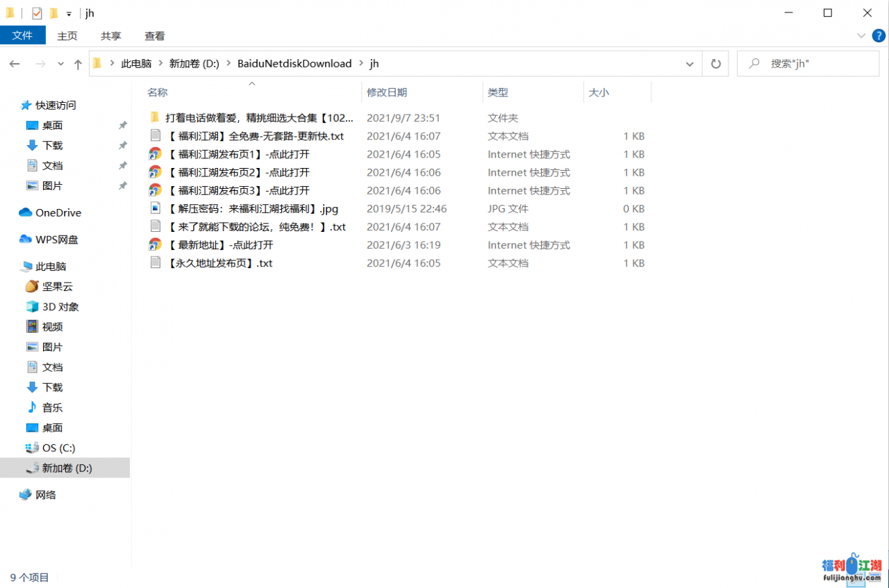Open OneDrive in the navigation pane
The width and height of the screenshot is (889, 588).
click(x=58, y=212)
